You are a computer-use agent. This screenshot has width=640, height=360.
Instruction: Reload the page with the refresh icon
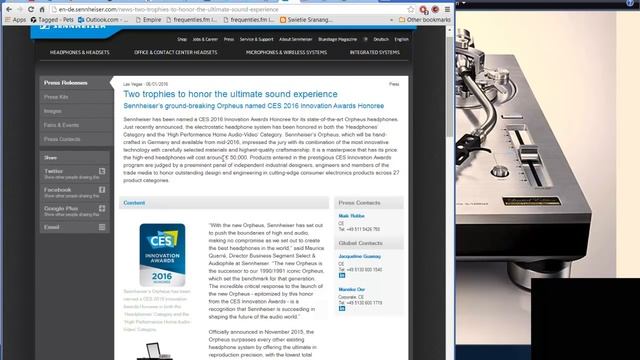pyautogui.click(x=31, y=9)
